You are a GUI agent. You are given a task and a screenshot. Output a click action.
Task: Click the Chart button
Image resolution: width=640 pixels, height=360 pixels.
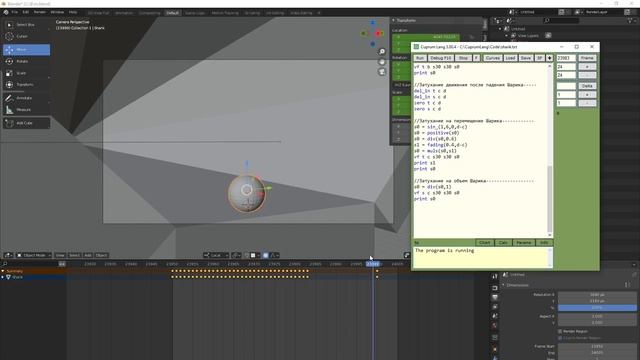(x=484, y=242)
